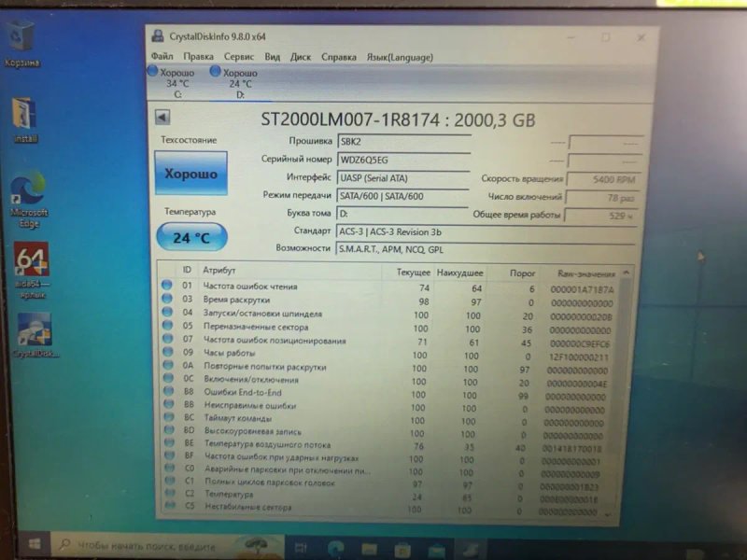Click the transfer mode field SATA/600

tap(402, 196)
